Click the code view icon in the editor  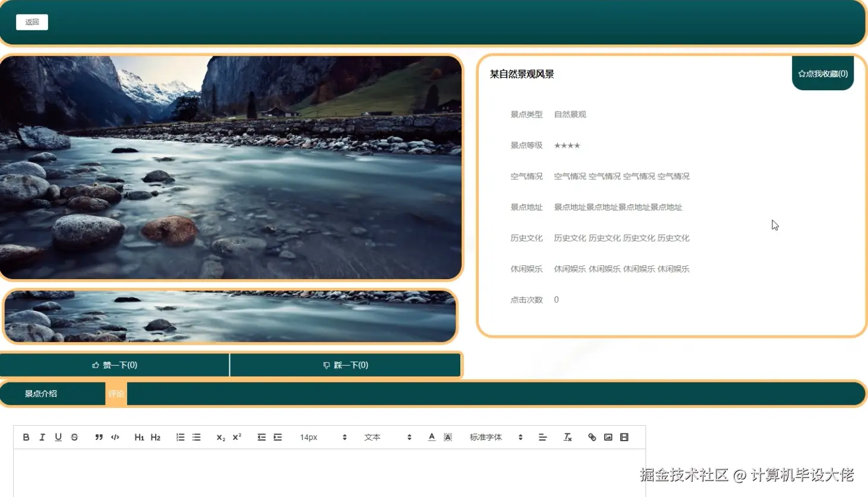[115, 437]
